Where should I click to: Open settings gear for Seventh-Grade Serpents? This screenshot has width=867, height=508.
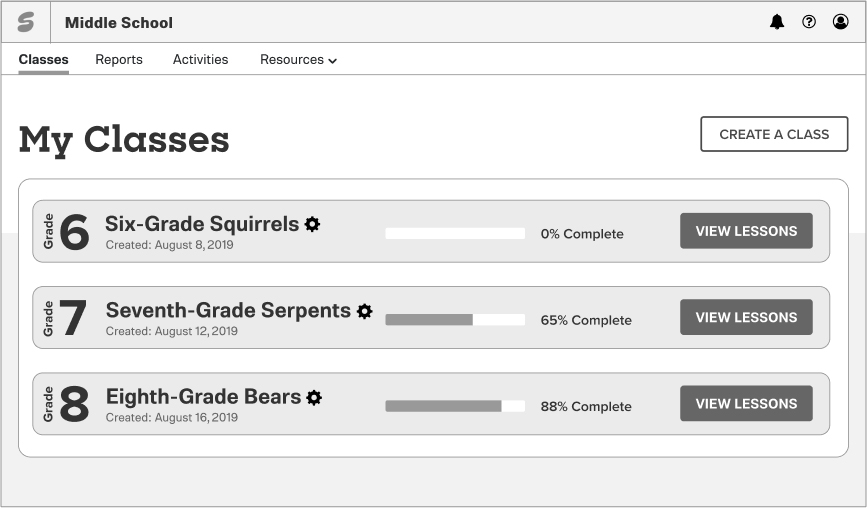365,311
